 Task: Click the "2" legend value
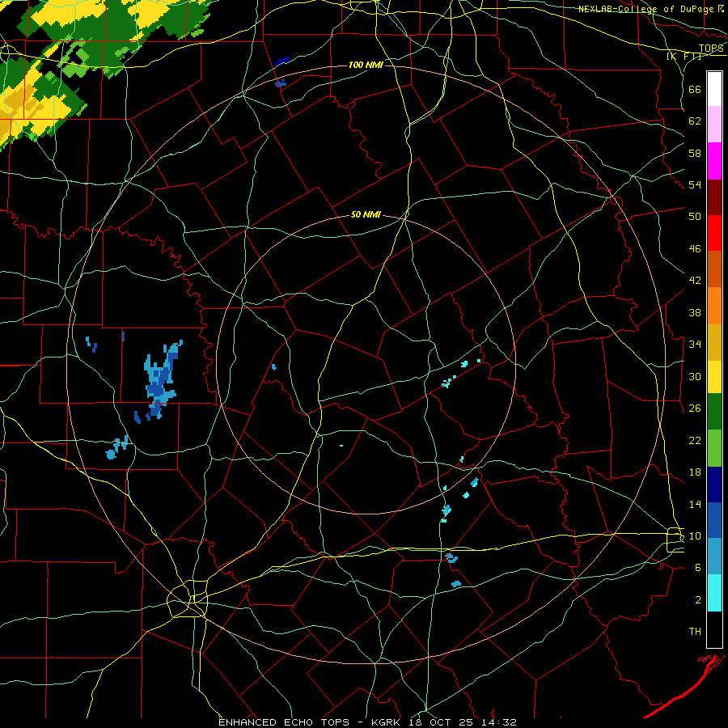(x=698, y=599)
